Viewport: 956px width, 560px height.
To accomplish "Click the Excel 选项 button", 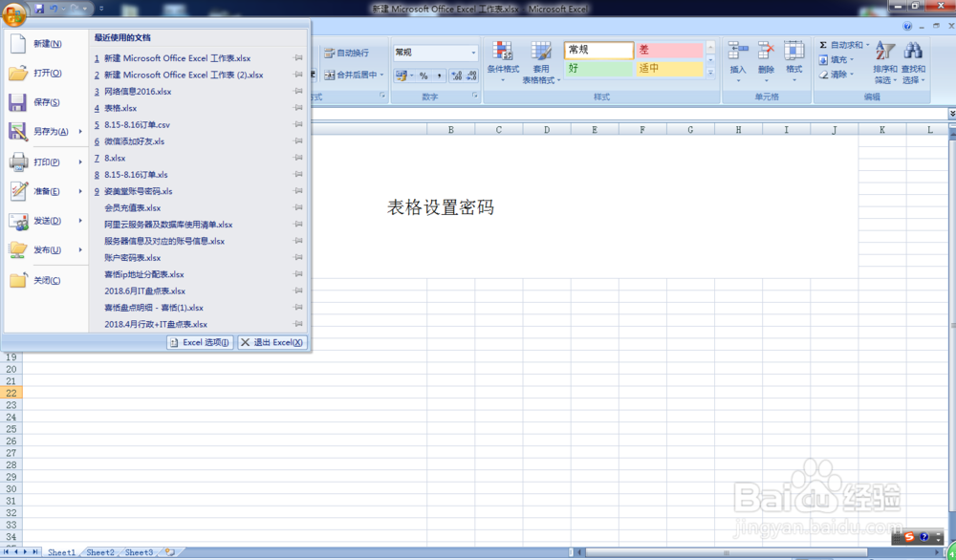I will click(x=200, y=342).
